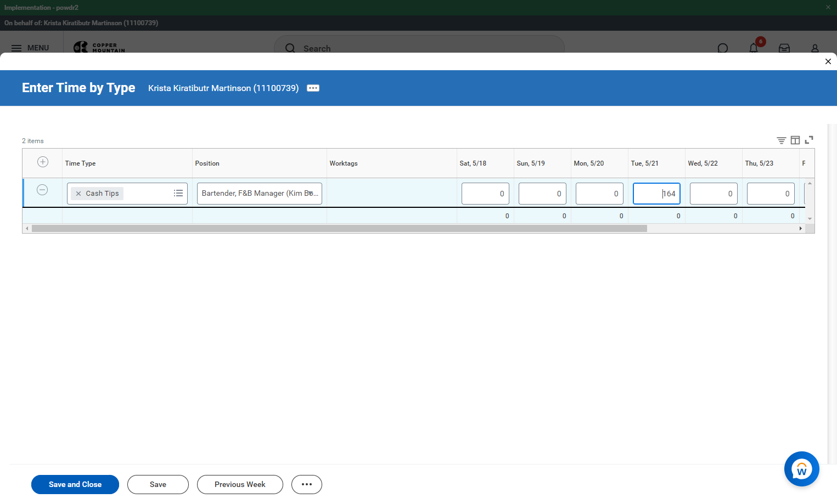
Task: Click the Mon, 5/20 amount field
Action: [599, 194]
